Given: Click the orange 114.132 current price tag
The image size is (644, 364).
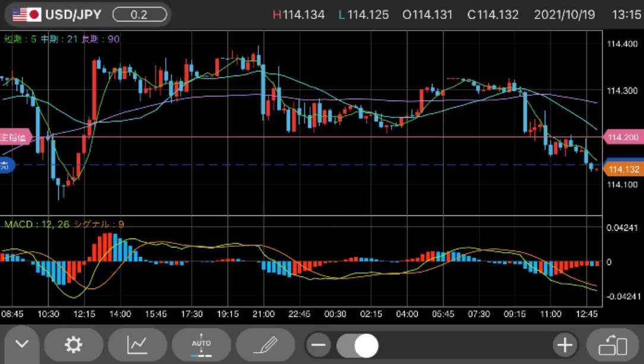Looking at the screenshot, I should [x=623, y=170].
